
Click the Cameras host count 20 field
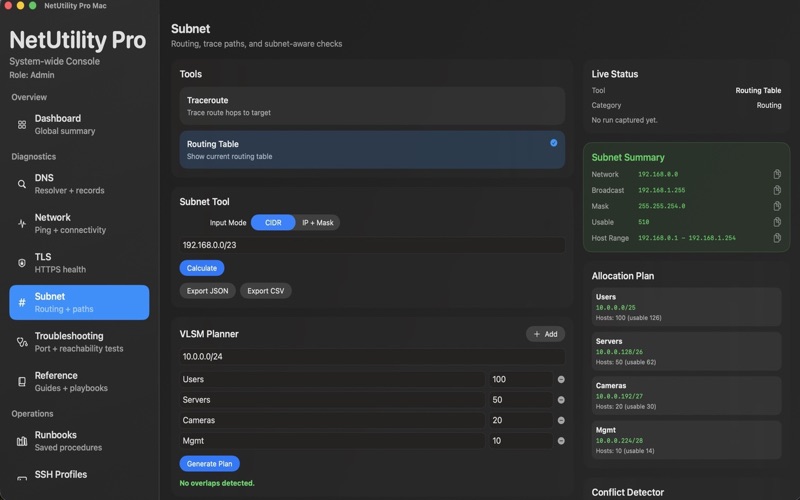[x=521, y=420]
